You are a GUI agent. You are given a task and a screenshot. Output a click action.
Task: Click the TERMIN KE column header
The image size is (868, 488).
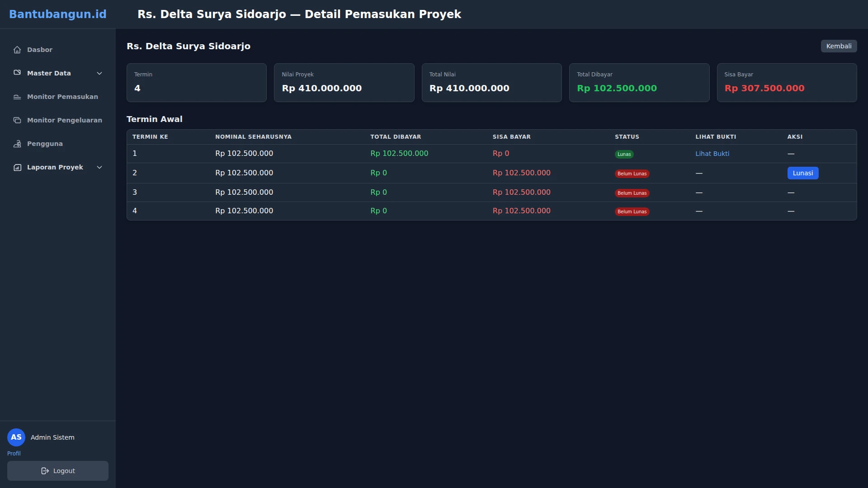(150, 136)
